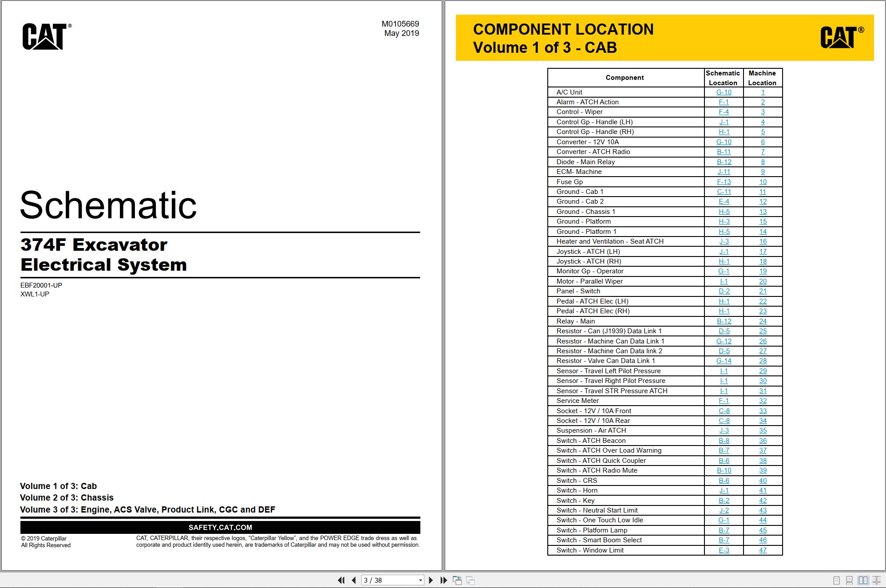Open J-2 link for Switch - Neutral Start Limit
The width and height of the screenshot is (886, 588).
tap(724, 510)
